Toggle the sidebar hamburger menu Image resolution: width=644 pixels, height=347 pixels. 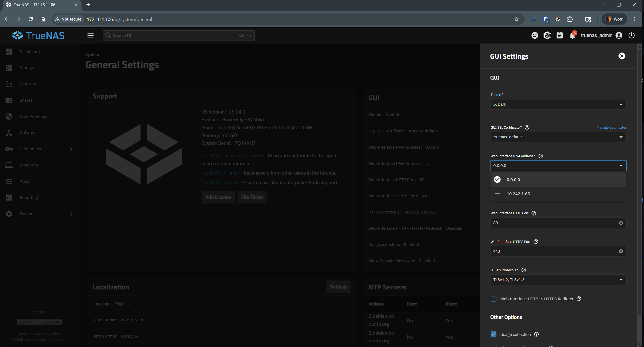(x=91, y=35)
